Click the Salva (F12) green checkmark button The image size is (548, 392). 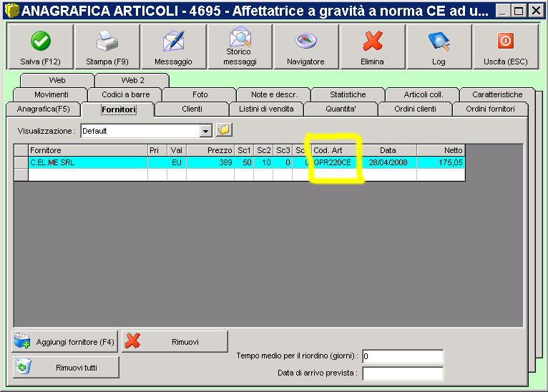click(x=40, y=46)
